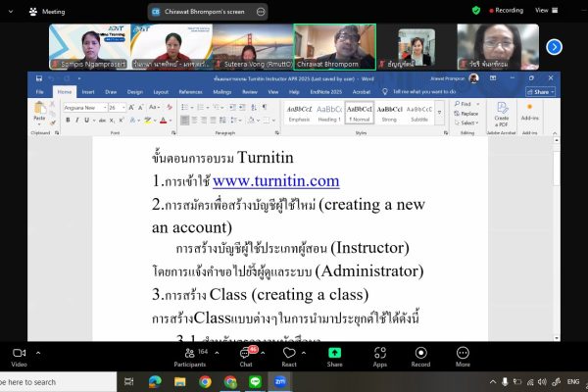
Task: Open the Borders dropdown arrow
Action: [x=273, y=121]
